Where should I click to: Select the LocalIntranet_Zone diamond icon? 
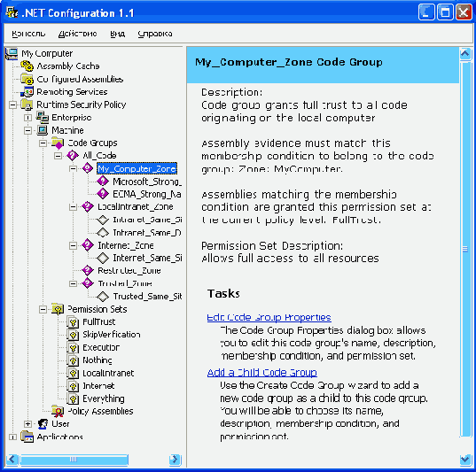(x=88, y=207)
